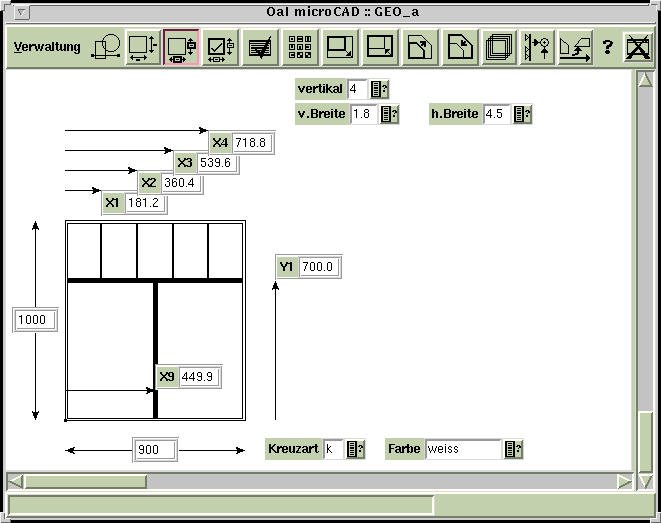This screenshot has width=661, height=523.
Task: Open the Farbe color selection list
Action: [x=514, y=449]
